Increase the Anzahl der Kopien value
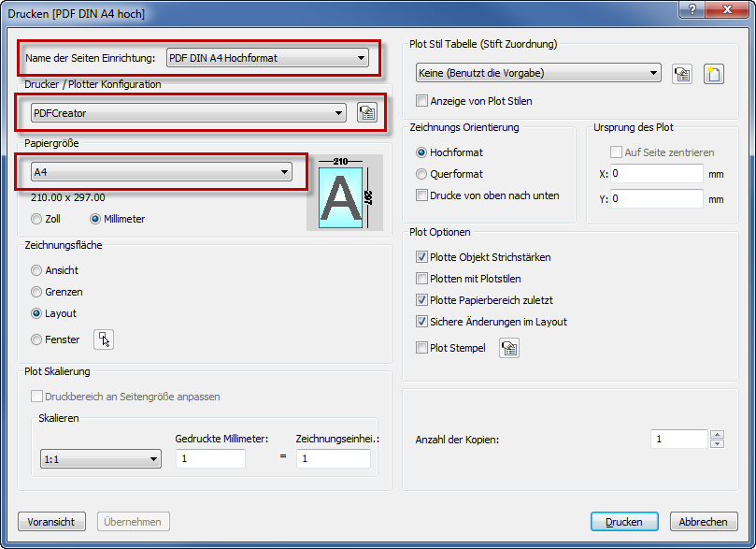 coord(717,434)
